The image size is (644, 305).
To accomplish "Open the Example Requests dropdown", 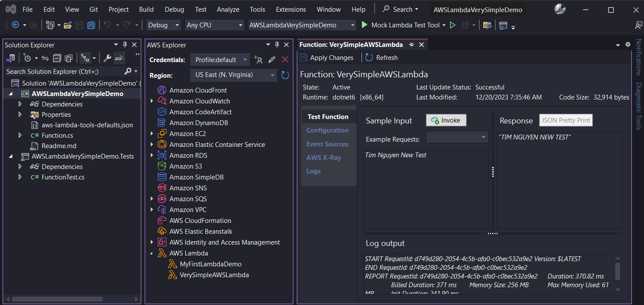I will point(457,137).
